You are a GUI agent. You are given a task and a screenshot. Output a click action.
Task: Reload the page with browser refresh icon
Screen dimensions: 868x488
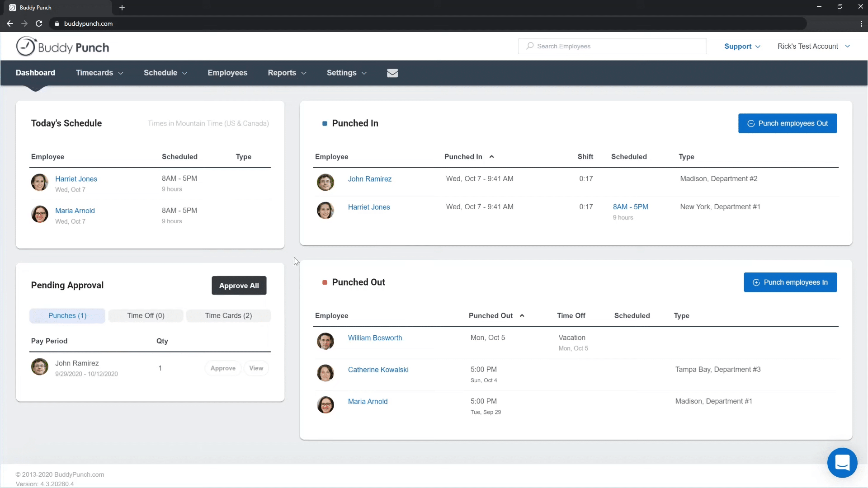[x=39, y=23]
